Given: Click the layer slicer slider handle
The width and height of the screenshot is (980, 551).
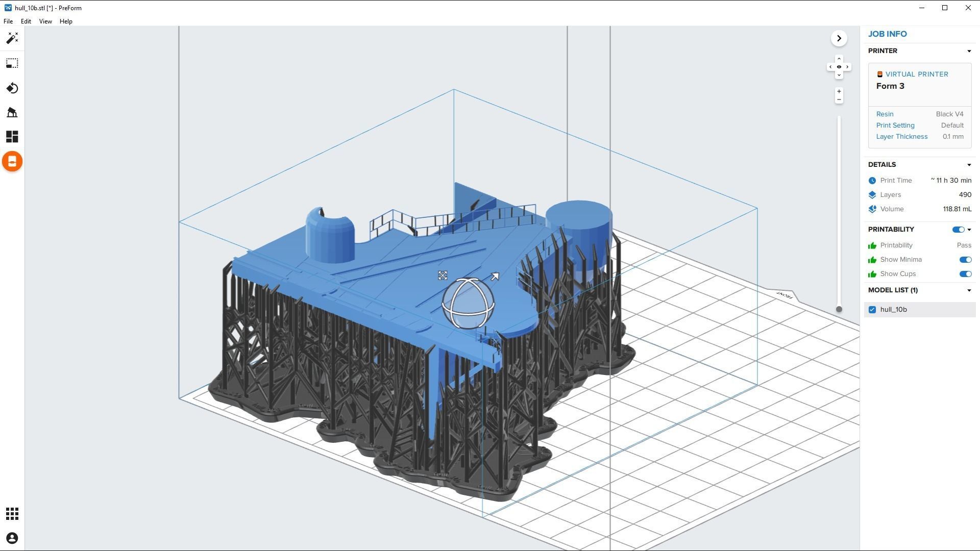Looking at the screenshot, I should [839, 309].
